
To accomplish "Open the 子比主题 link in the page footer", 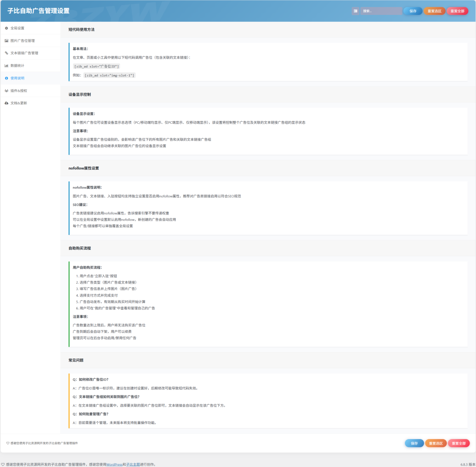I will coord(133,464).
